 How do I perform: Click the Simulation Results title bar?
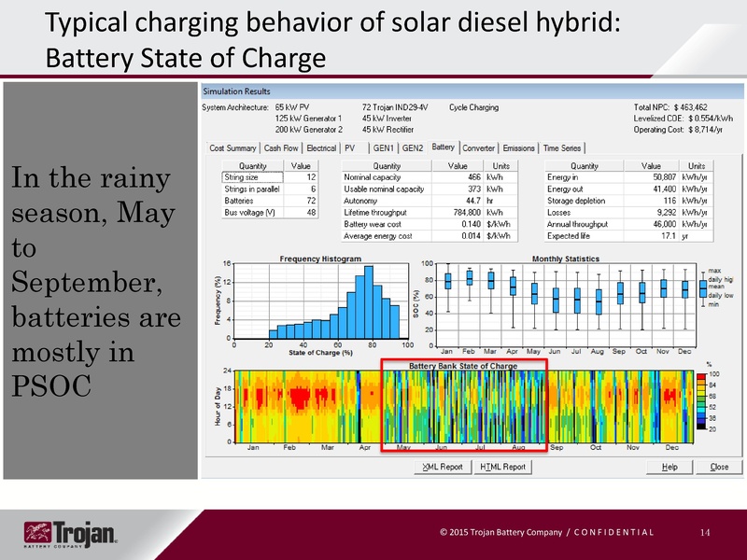coord(472,91)
